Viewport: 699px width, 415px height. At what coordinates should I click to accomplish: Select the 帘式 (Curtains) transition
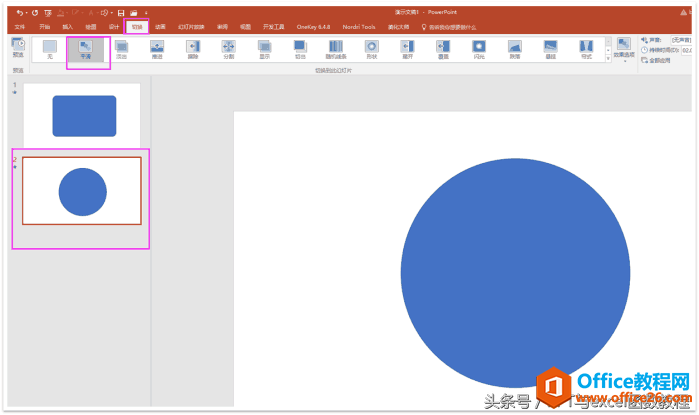pyautogui.click(x=586, y=49)
